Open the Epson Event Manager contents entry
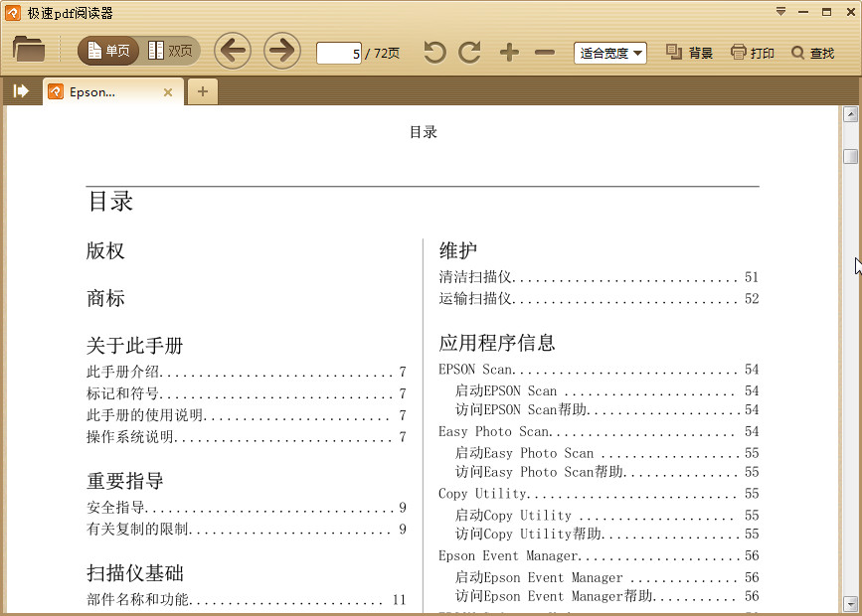Viewport: 862px width, 616px height. coord(599,555)
